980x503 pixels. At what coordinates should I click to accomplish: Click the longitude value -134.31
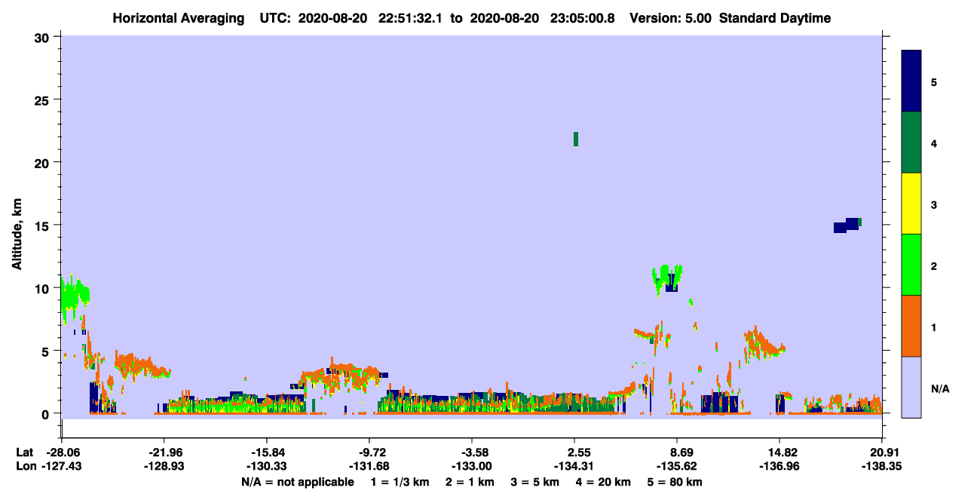click(574, 467)
